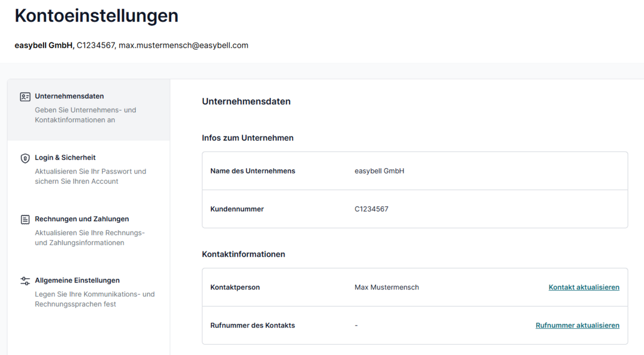Image resolution: width=644 pixels, height=355 pixels.
Task: Click the password update description under Login & Sicherheit
Action: click(90, 176)
